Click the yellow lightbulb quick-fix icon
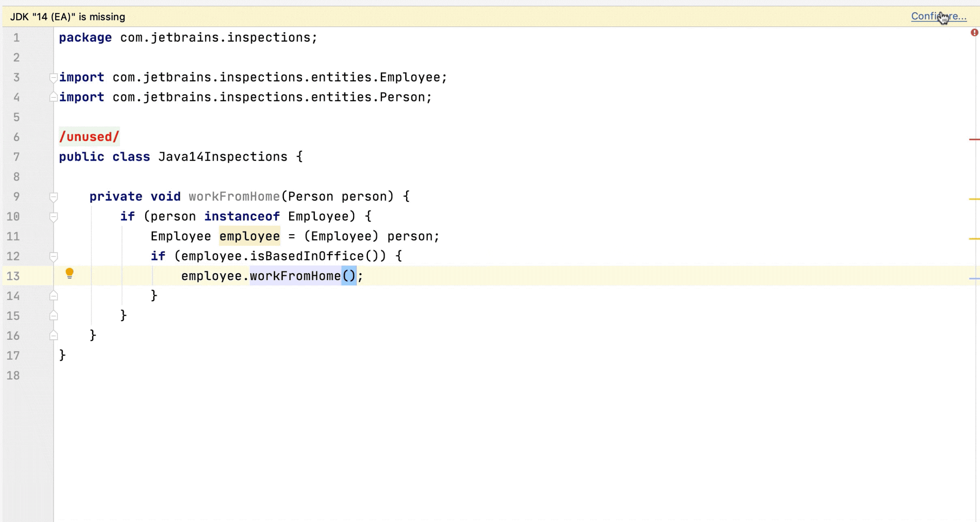The image size is (980, 522). coord(69,273)
